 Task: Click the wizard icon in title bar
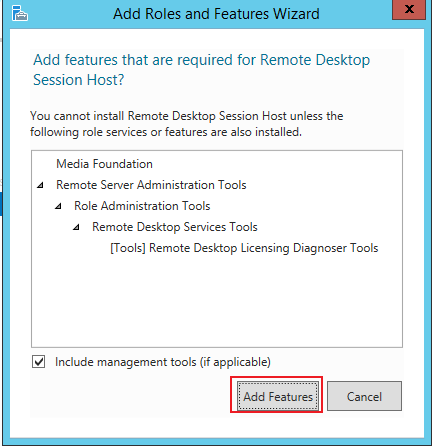point(20,14)
